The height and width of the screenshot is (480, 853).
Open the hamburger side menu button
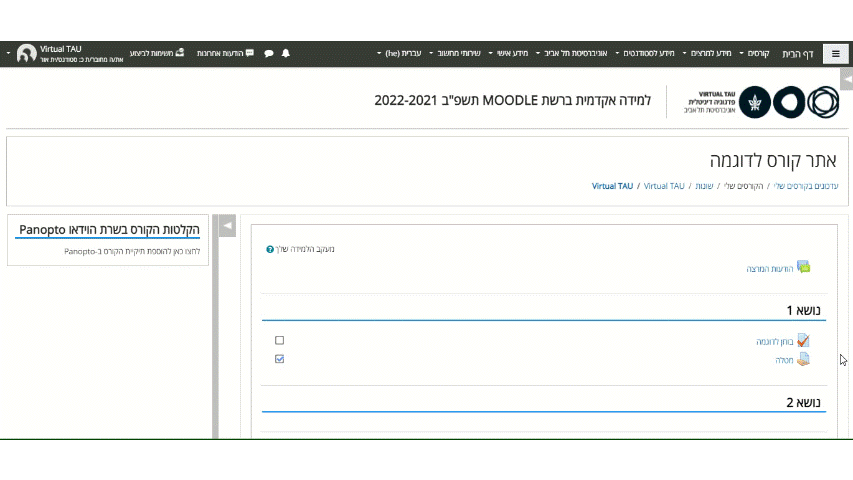836,53
